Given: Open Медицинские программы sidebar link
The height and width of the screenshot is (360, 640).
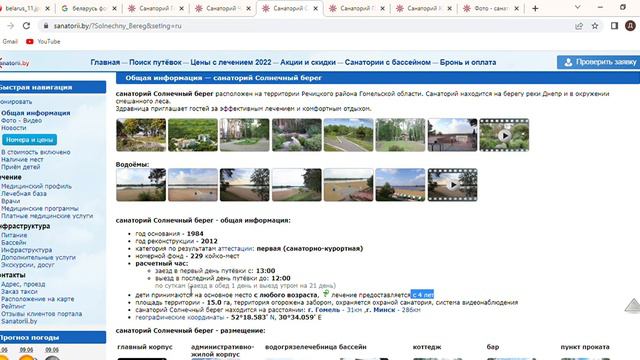Looking at the screenshot, I should [40, 208].
